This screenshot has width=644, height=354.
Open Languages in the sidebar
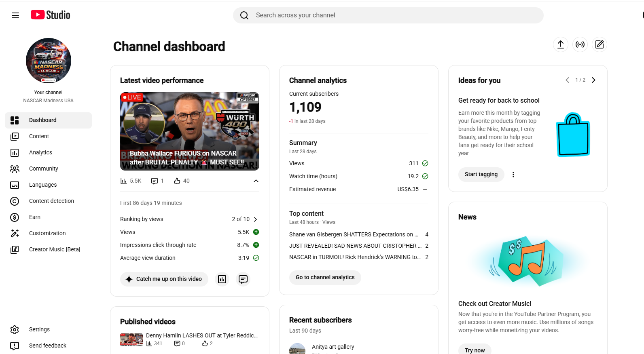coord(49,185)
